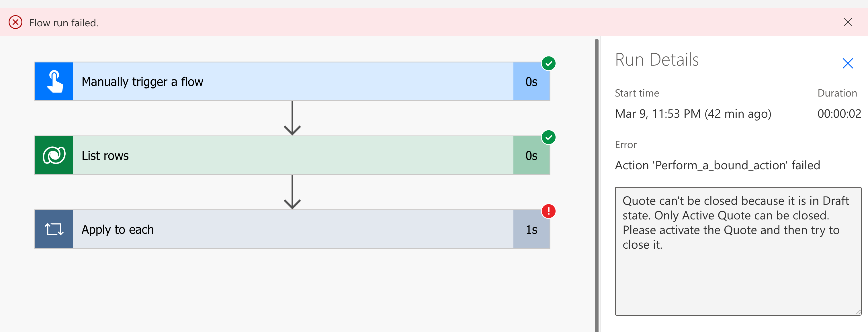Dismiss the Flow run failed banner
This screenshot has height=332, width=868.
pyautogui.click(x=848, y=22)
